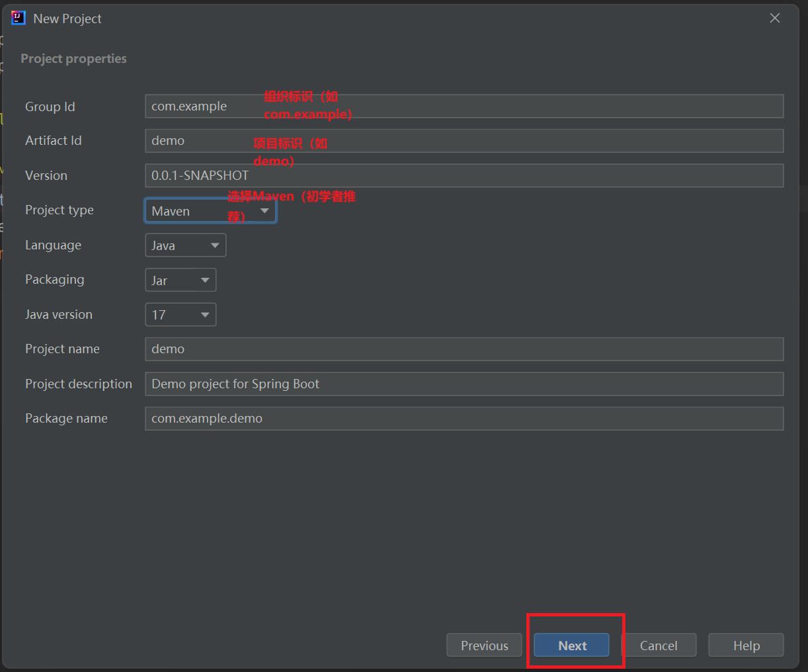This screenshot has width=808, height=672.
Task: Focus the Version field showing 0.0.1-SNAPSHOT
Action: (x=463, y=175)
